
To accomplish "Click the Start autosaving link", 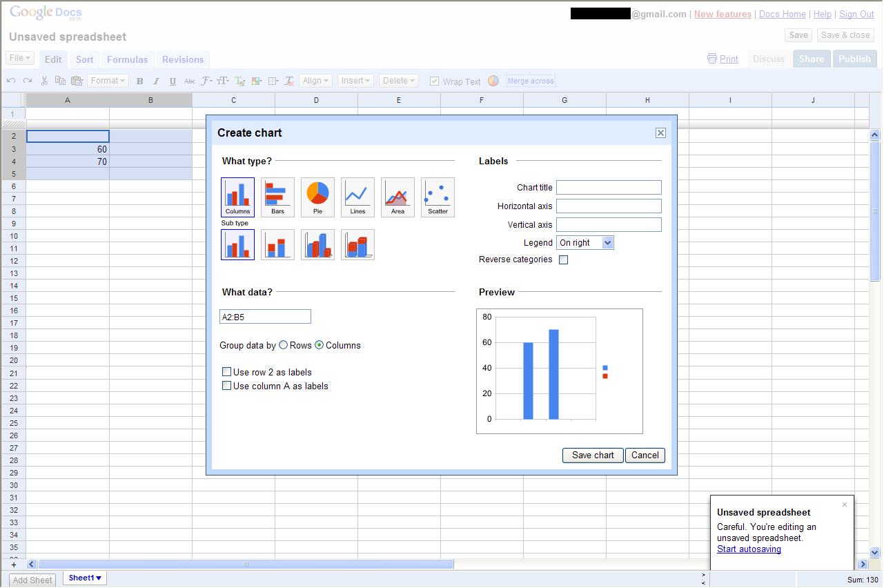I will tap(747, 549).
